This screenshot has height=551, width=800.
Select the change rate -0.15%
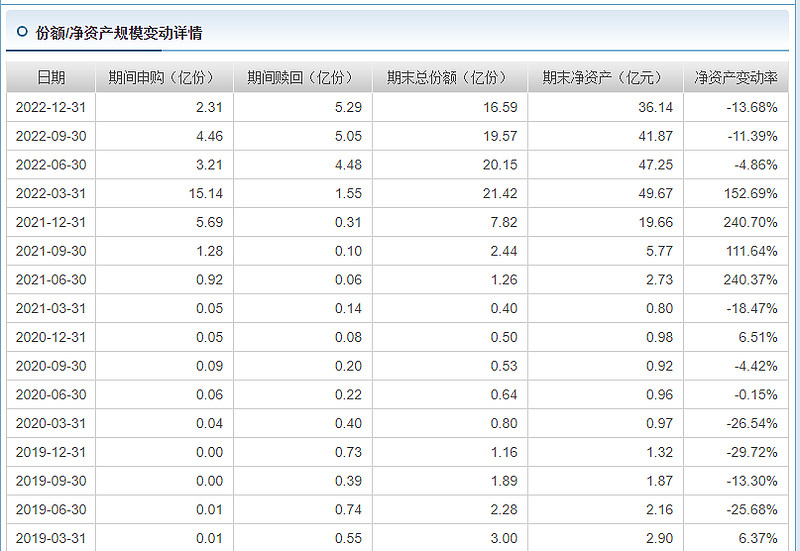coord(756,394)
